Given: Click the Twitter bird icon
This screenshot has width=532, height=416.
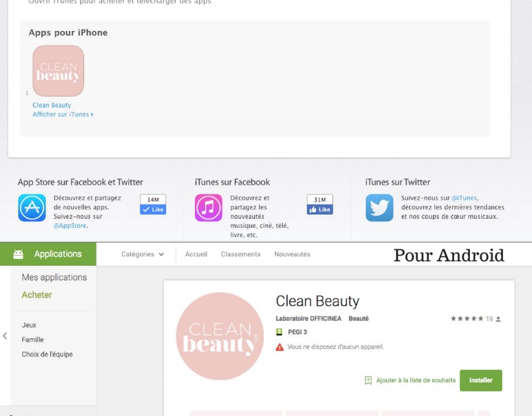Looking at the screenshot, I should click(x=379, y=207).
